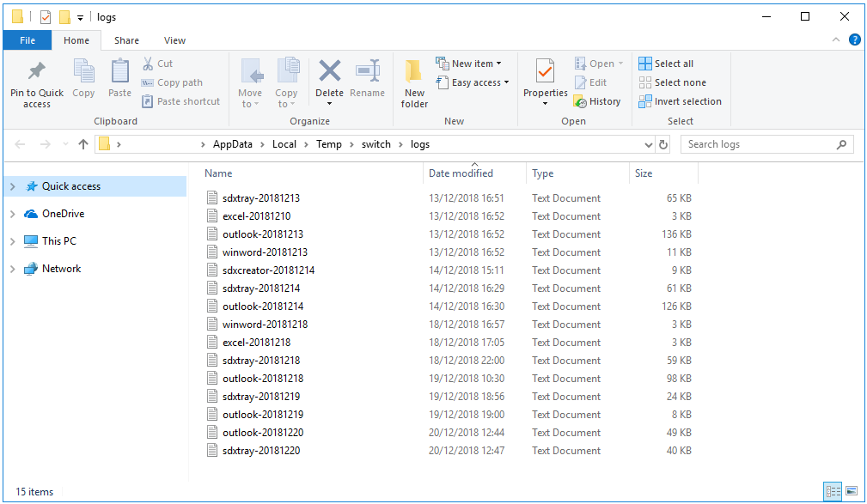This screenshot has width=867, height=504.
Task: Open the Share ribbon tab
Action: pos(126,39)
